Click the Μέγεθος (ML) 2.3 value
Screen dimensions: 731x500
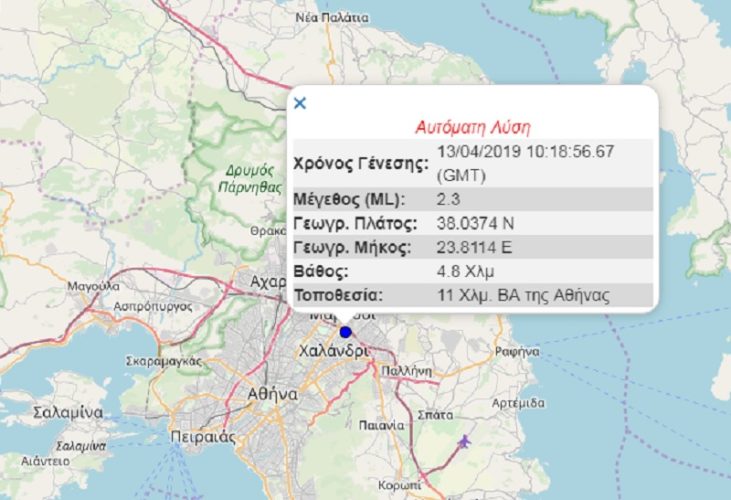tap(450, 199)
